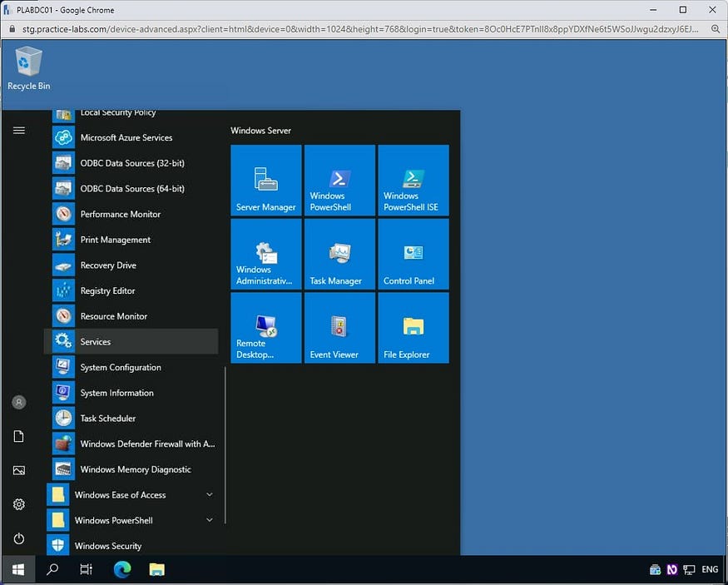Open the Server Manager tile
The height and width of the screenshot is (585, 728).
point(266,180)
